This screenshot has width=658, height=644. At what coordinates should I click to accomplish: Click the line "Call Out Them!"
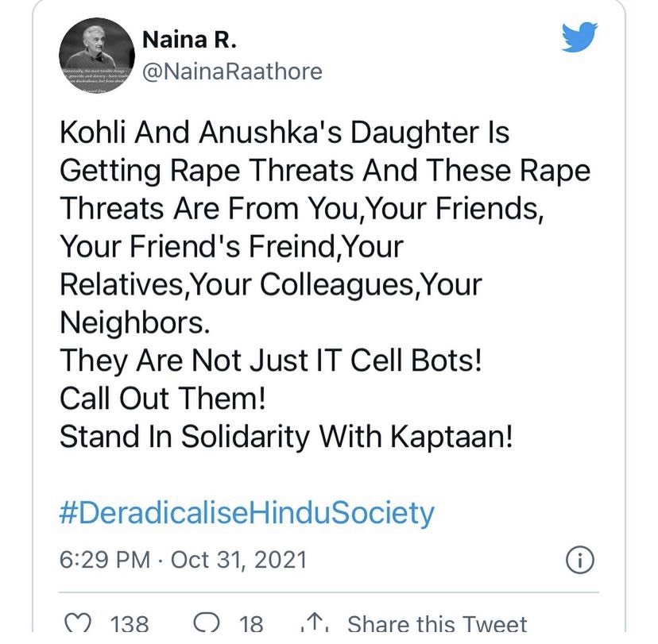[x=162, y=399]
